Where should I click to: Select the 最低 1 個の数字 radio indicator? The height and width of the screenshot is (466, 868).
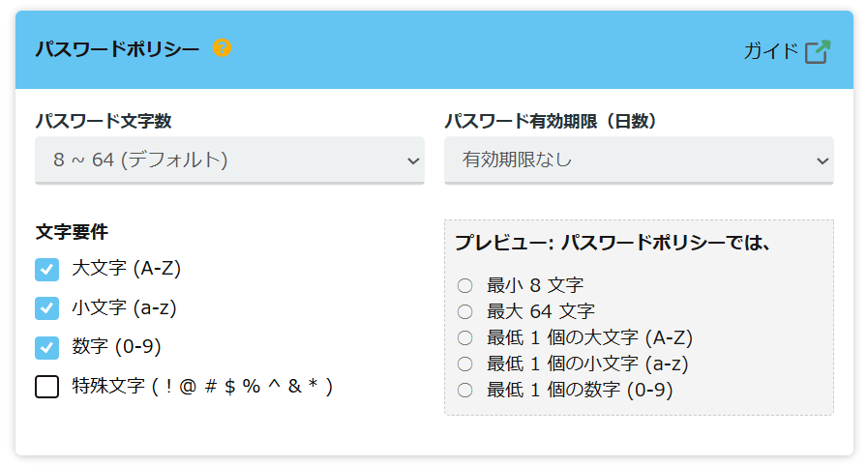click(x=464, y=391)
